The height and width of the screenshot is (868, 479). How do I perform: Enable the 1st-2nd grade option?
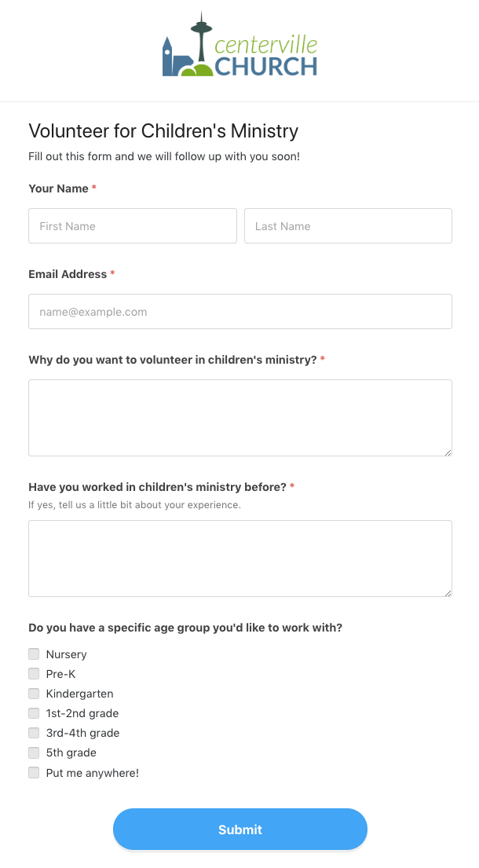tap(34, 713)
